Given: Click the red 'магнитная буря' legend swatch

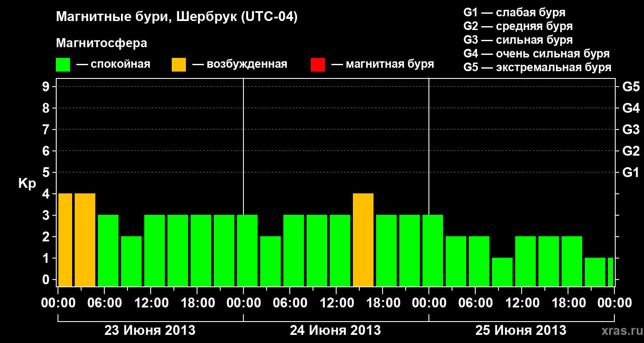Looking at the screenshot, I should pos(318,65).
